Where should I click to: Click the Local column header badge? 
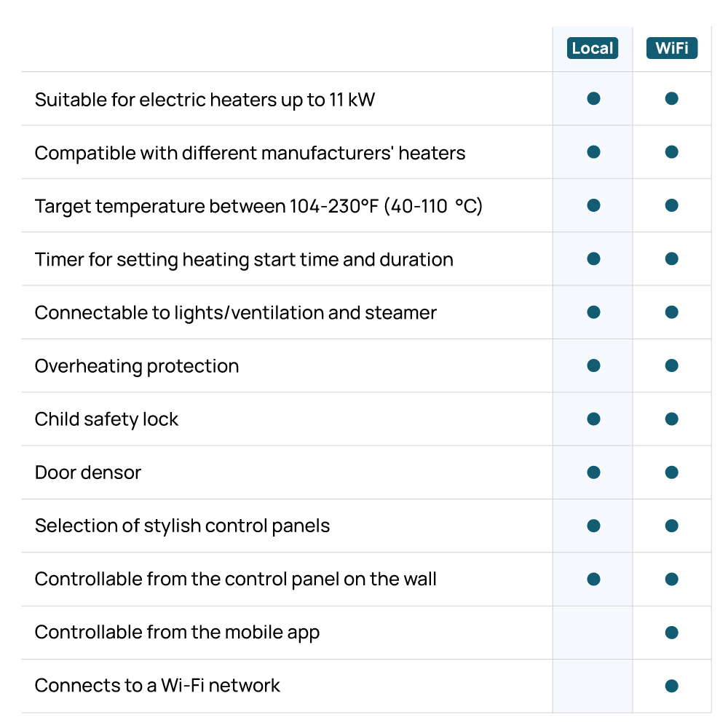tap(593, 49)
